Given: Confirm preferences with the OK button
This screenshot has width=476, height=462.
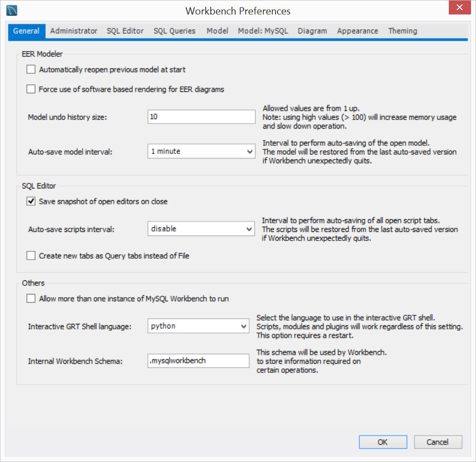Looking at the screenshot, I should click(x=383, y=442).
